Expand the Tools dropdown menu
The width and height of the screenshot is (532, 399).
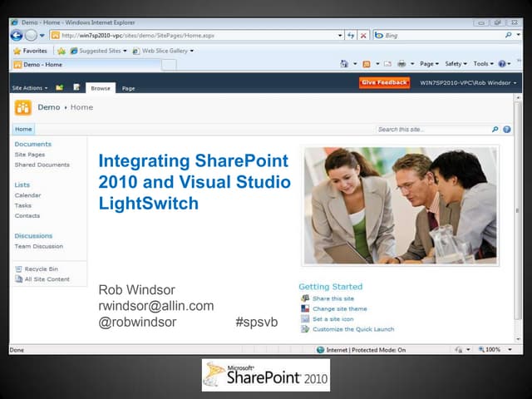[x=483, y=64]
